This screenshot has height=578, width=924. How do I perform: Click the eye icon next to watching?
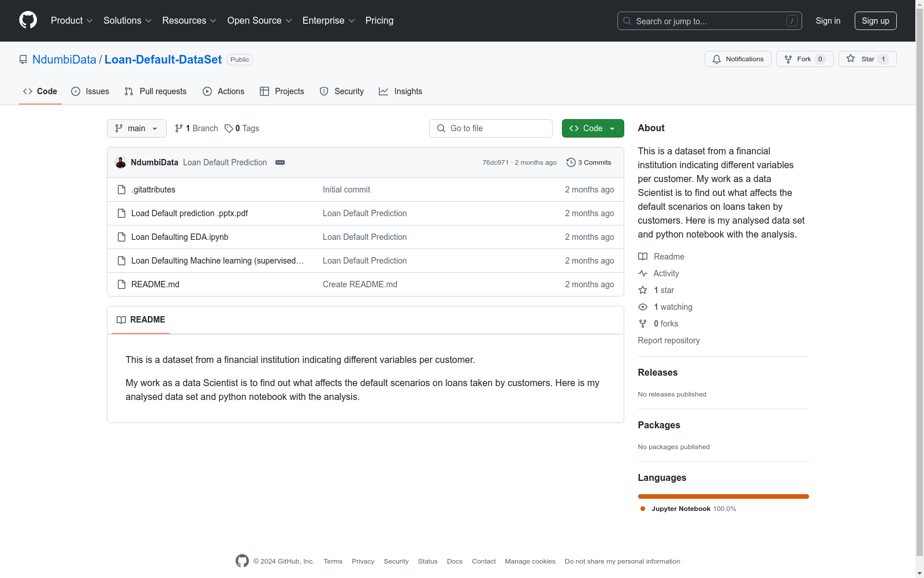click(x=643, y=307)
